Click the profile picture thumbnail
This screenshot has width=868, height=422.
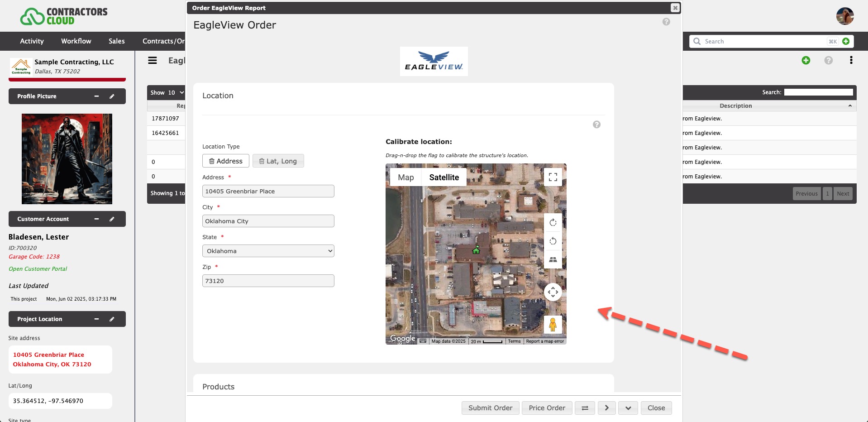pos(67,159)
